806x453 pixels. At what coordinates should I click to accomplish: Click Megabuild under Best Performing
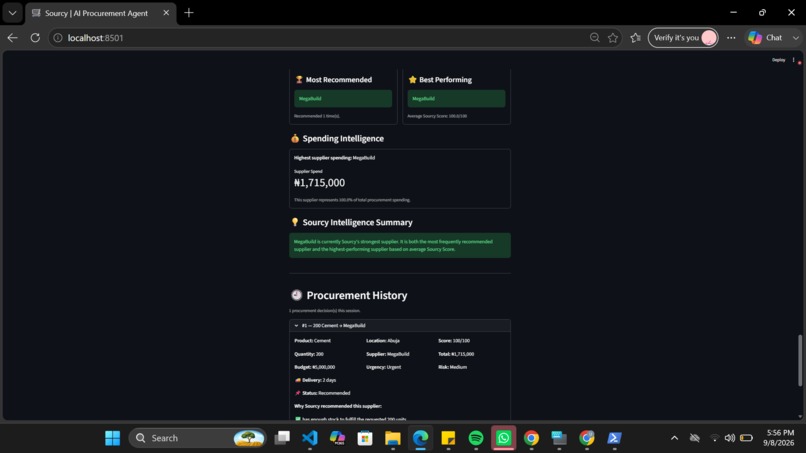click(x=456, y=98)
